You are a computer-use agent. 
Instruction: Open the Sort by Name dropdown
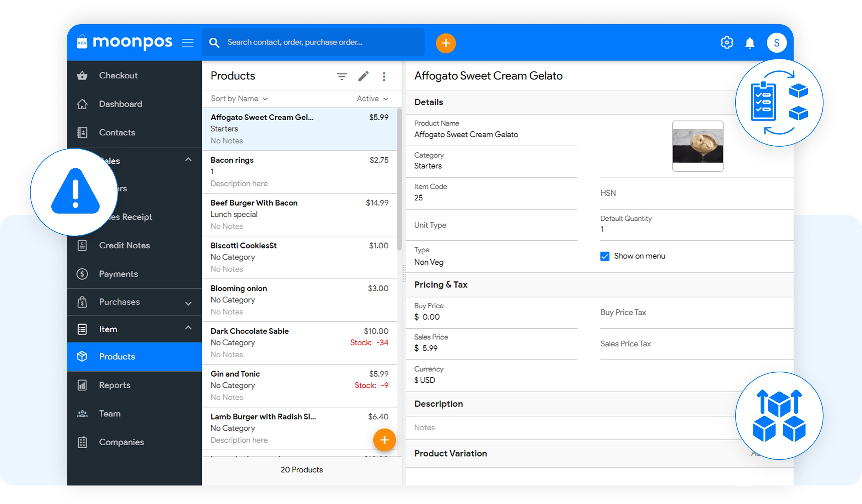239,99
